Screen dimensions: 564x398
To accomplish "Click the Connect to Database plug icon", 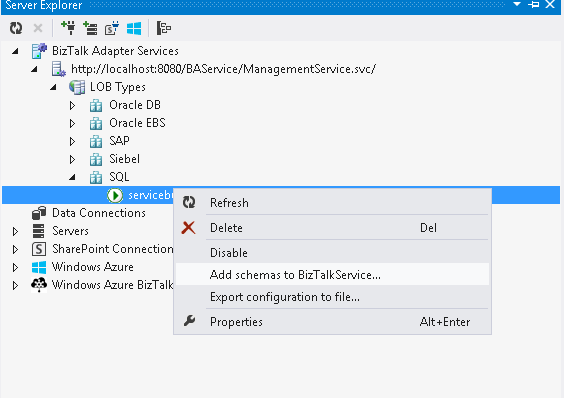I will [x=68, y=28].
